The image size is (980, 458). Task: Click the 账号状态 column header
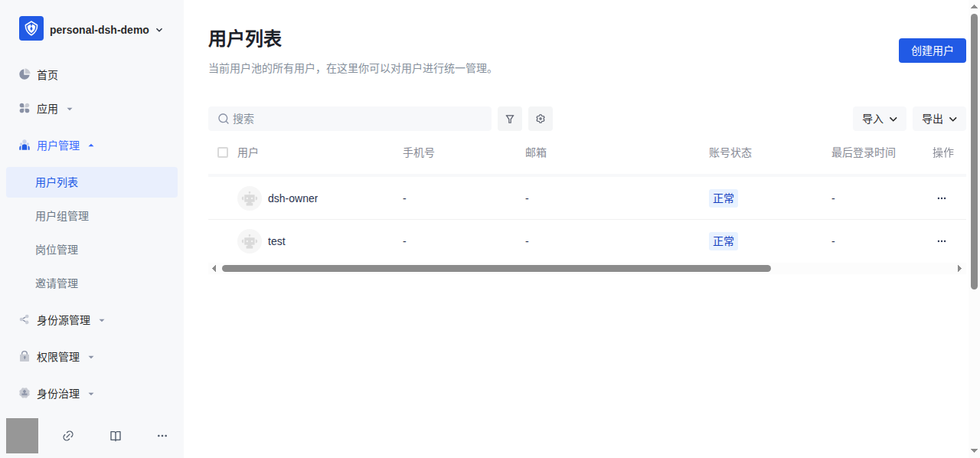pos(730,152)
